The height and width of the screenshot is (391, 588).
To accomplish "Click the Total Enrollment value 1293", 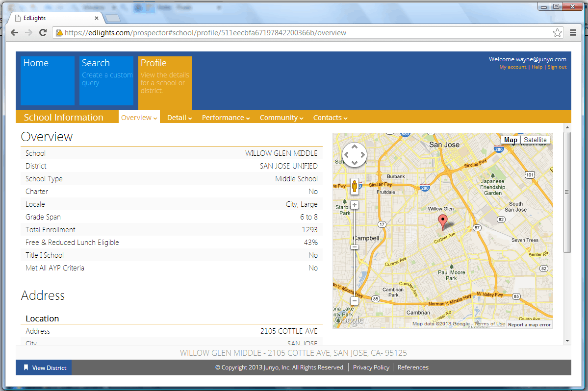I will [310, 230].
